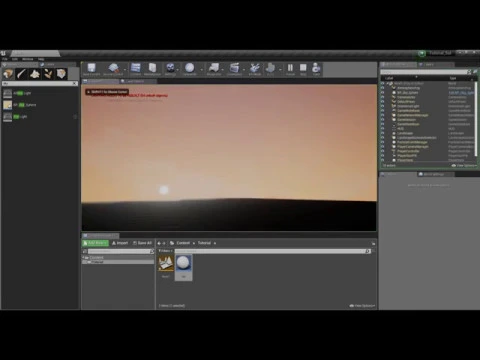Toggle visibility of HUD actor

tap(383, 128)
